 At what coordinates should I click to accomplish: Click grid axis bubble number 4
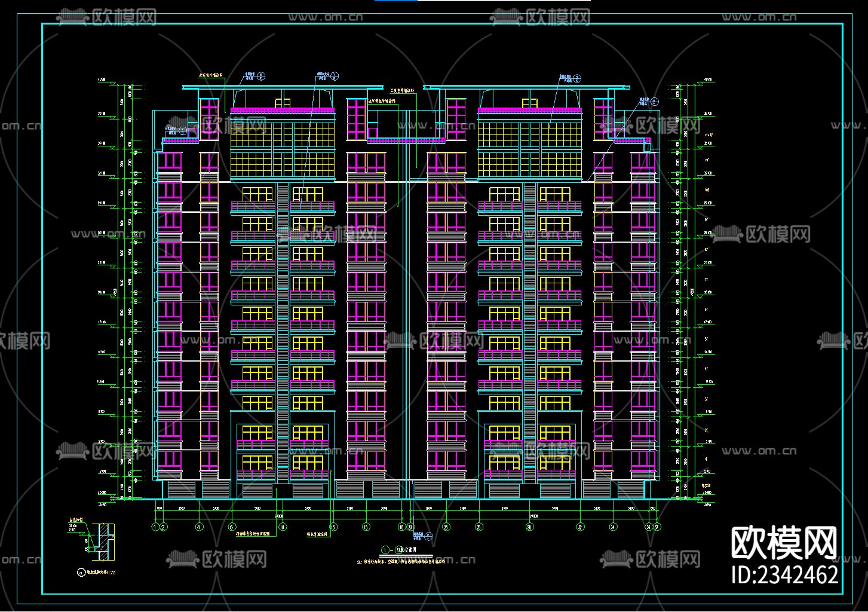point(199,527)
